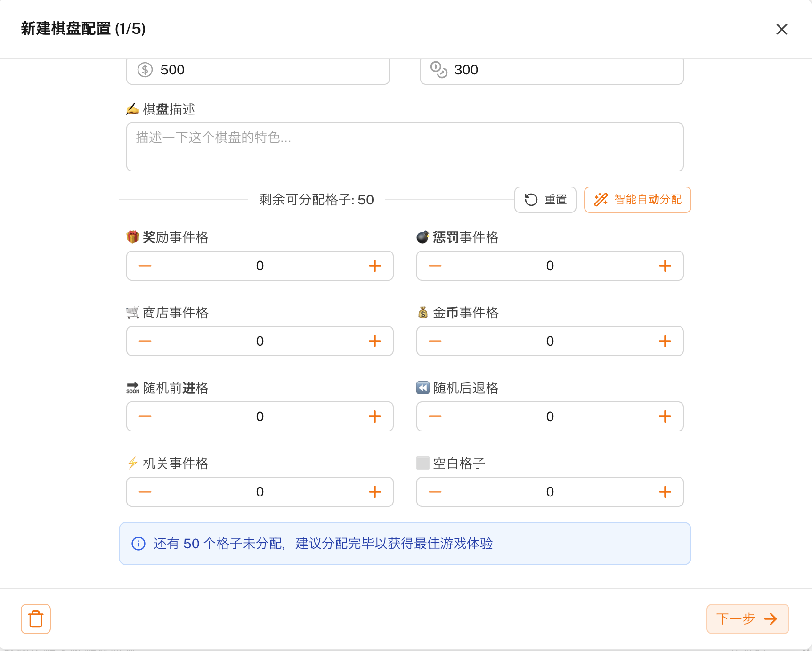
Task: Add one 空白格子 using plus
Action: pos(665,492)
